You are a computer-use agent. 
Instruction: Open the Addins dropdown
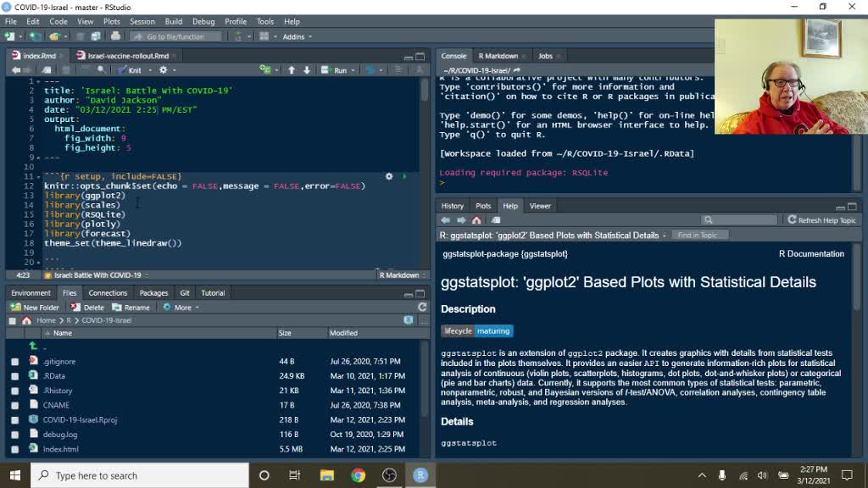pos(298,36)
